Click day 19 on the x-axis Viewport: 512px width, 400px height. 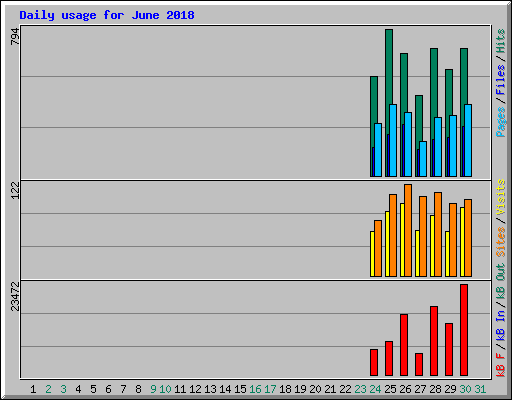click(x=300, y=389)
